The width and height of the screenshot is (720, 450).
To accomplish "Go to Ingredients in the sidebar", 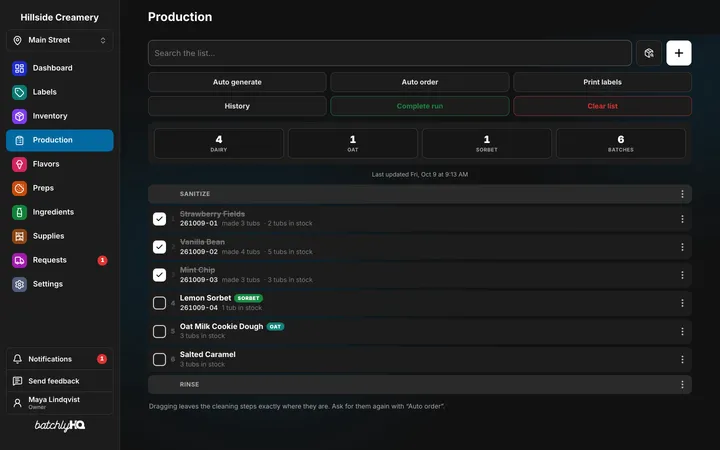I will coord(60,212).
